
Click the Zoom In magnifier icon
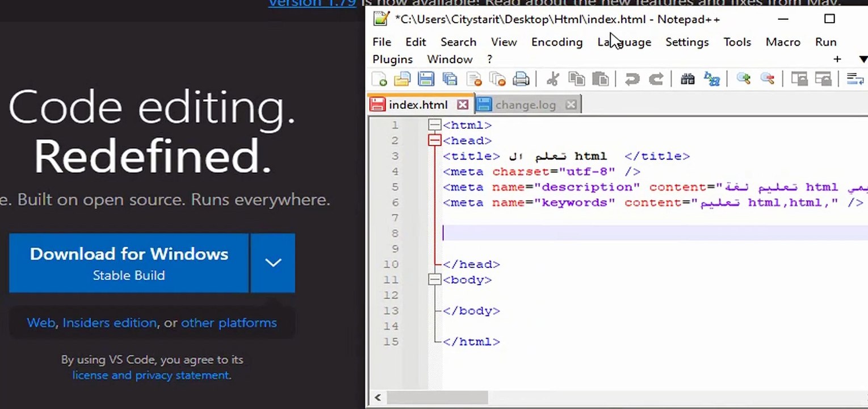[743, 79]
